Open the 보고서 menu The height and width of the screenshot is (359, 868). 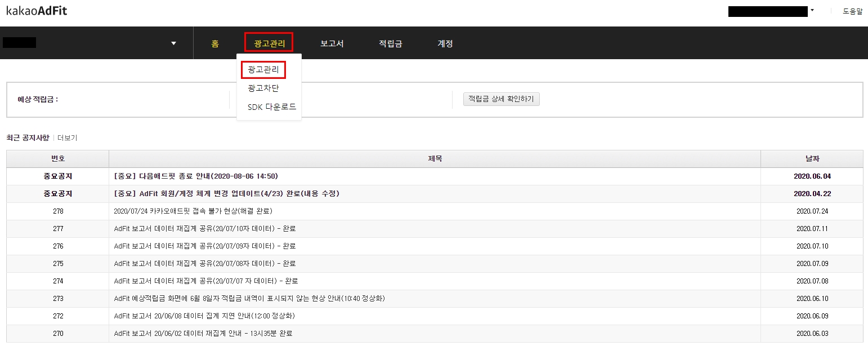coord(332,43)
